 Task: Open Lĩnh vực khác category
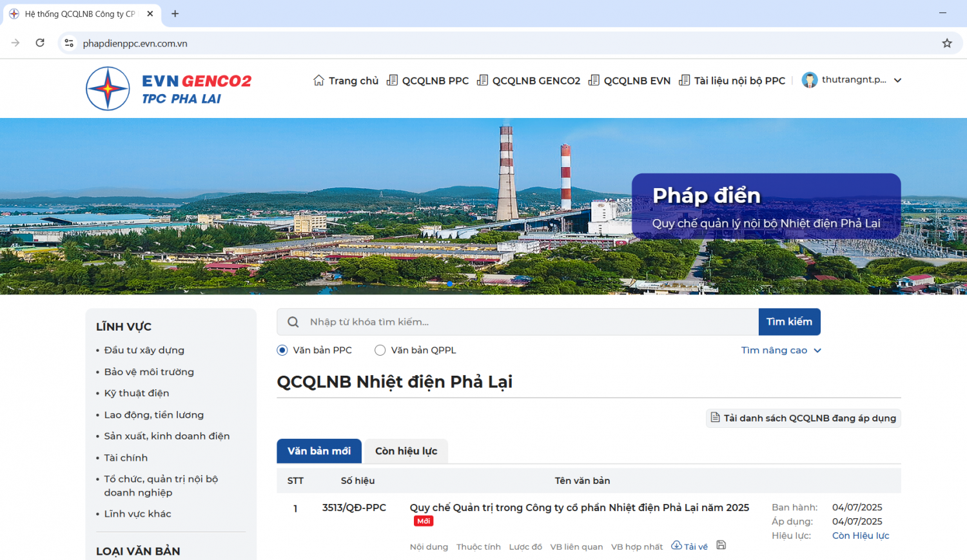coord(138,514)
